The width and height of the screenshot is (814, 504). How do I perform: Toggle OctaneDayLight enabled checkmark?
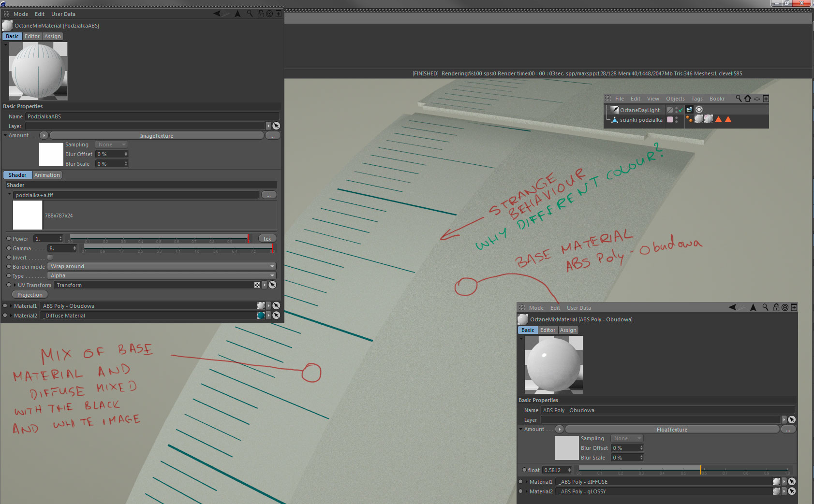coord(681,110)
